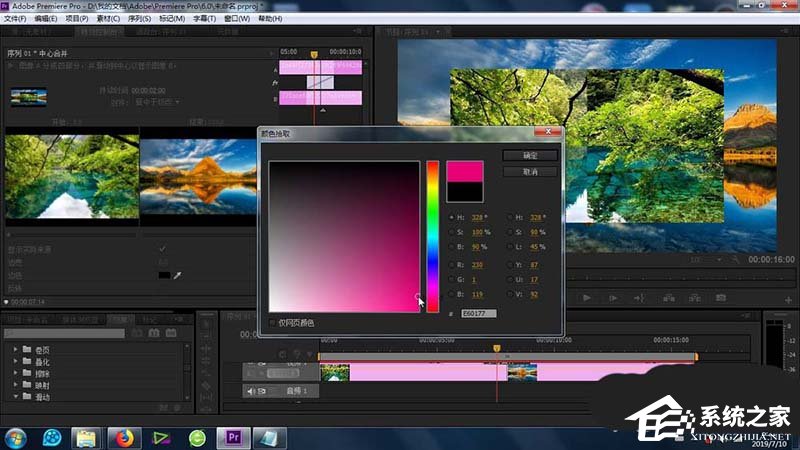This screenshot has width=800, height=450.
Task: Expand the 卷页 effects folder
Action: pos(16,350)
